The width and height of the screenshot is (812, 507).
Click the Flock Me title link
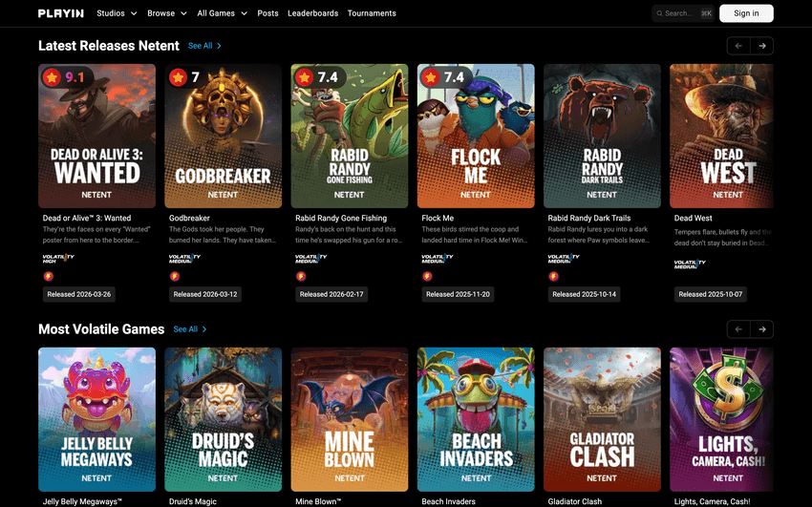[x=438, y=219]
